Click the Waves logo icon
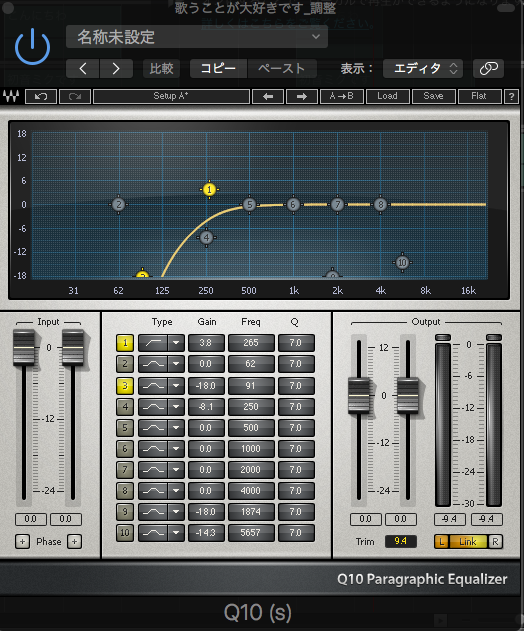The image size is (524, 631). [x=11, y=96]
